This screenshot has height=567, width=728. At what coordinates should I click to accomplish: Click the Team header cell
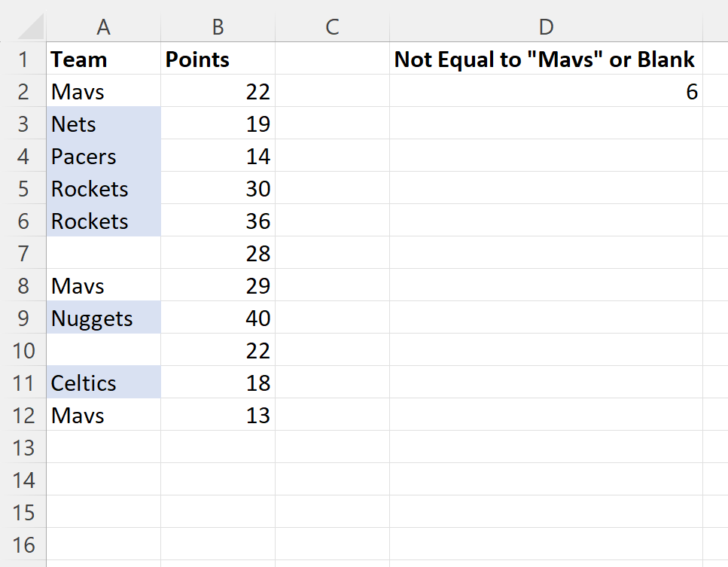pyautogui.click(x=104, y=59)
